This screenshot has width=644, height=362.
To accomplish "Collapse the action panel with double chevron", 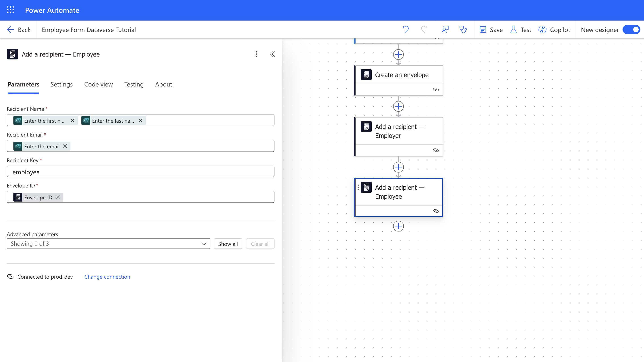I will coord(272,54).
